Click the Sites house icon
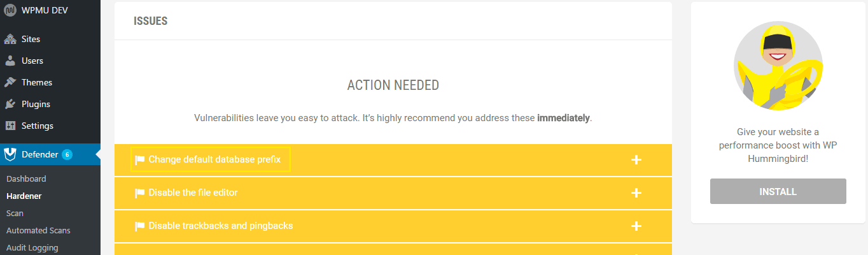 click(x=10, y=39)
